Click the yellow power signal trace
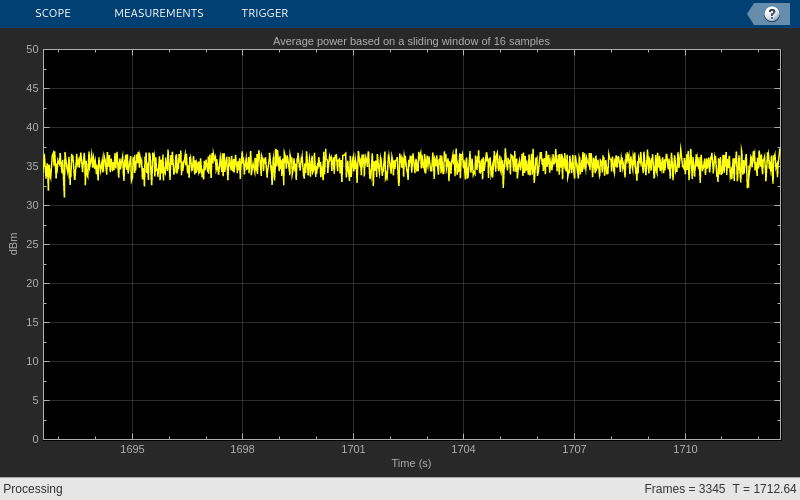The image size is (800, 500). [x=411, y=164]
